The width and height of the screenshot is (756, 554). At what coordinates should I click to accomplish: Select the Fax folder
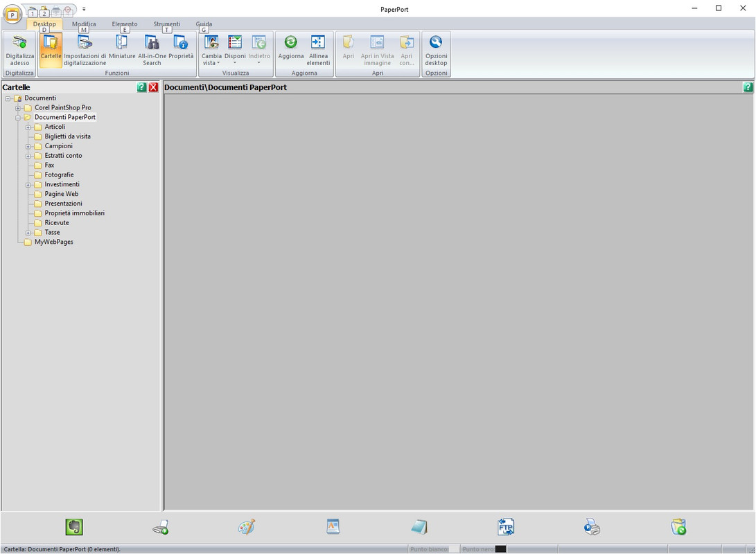pyautogui.click(x=49, y=166)
